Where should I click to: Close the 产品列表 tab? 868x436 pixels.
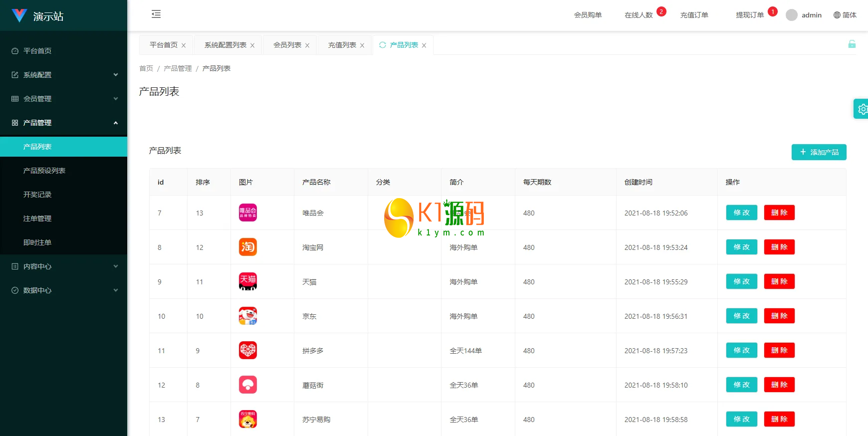pyautogui.click(x=424, y=45)
